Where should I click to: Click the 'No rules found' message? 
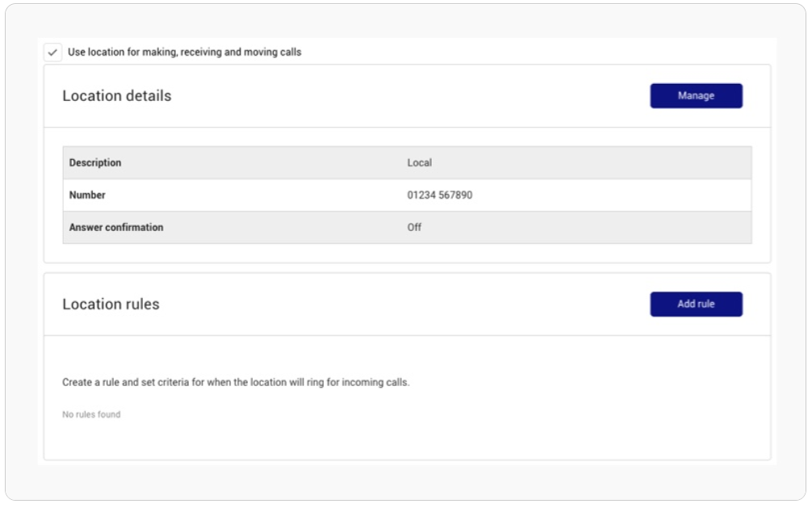[x=91, y=415]
